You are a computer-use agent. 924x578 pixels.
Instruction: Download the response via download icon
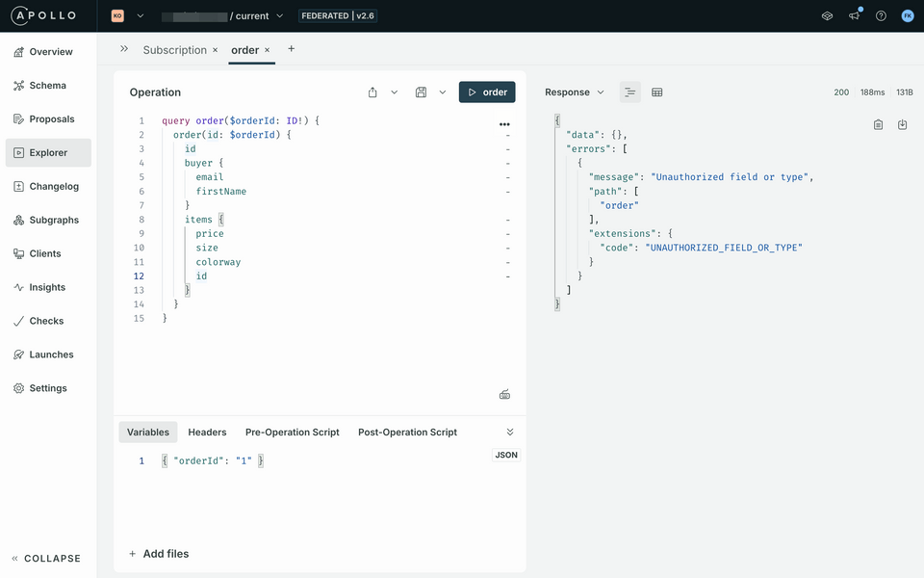[x=902, y=124]
